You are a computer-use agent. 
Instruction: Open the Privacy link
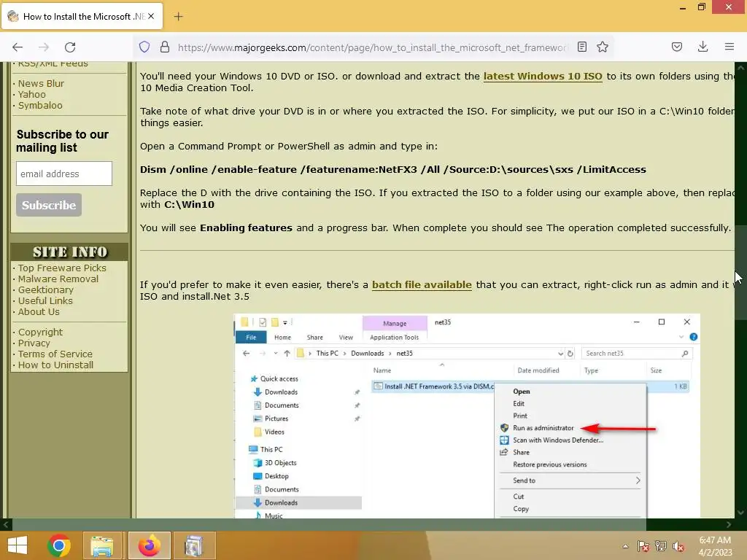pos(34,343)
